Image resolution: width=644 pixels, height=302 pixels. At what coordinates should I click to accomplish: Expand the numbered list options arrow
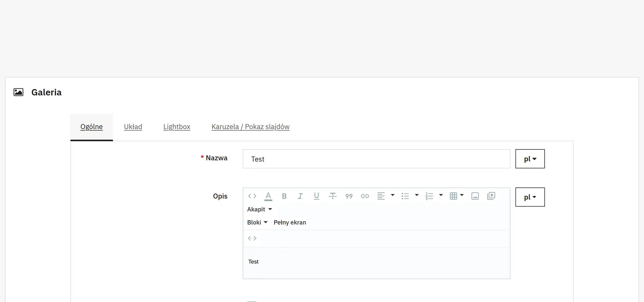click(441, 195)
